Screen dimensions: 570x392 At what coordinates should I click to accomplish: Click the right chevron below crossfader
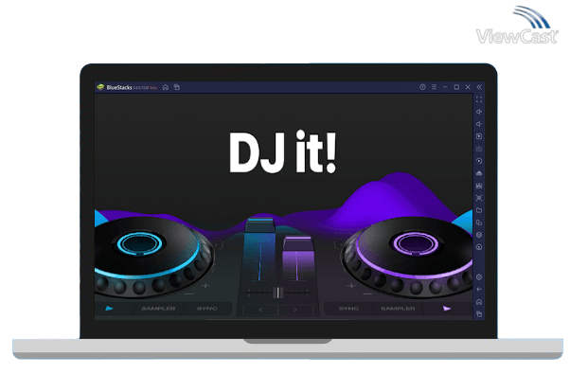[x=295, y=311]
